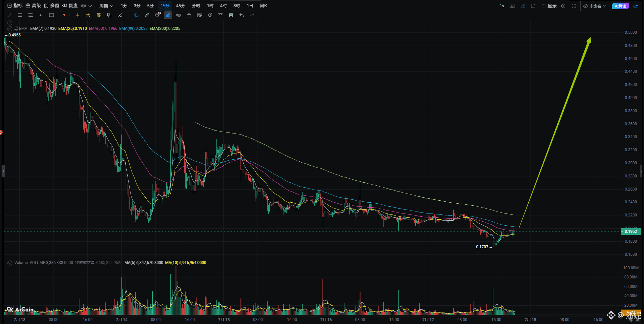Expand the 周期 period dropdown
This screenshot has height=324, width=644.
(x=106, y=6)
